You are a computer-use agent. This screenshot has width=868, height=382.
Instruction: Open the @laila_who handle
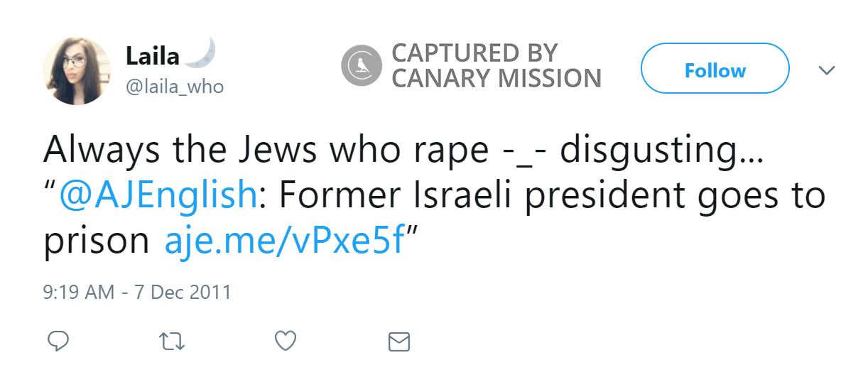click(x=174, y=87)
